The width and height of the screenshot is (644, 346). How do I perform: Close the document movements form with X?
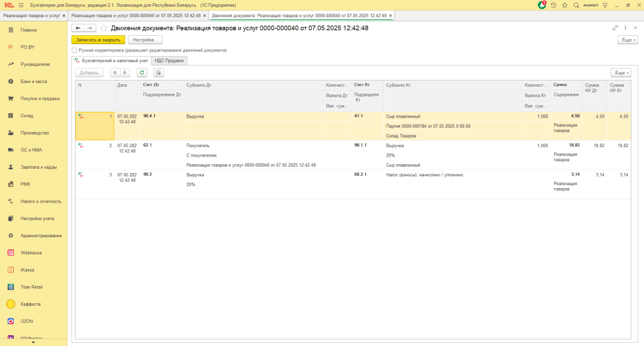coord(635,28)
